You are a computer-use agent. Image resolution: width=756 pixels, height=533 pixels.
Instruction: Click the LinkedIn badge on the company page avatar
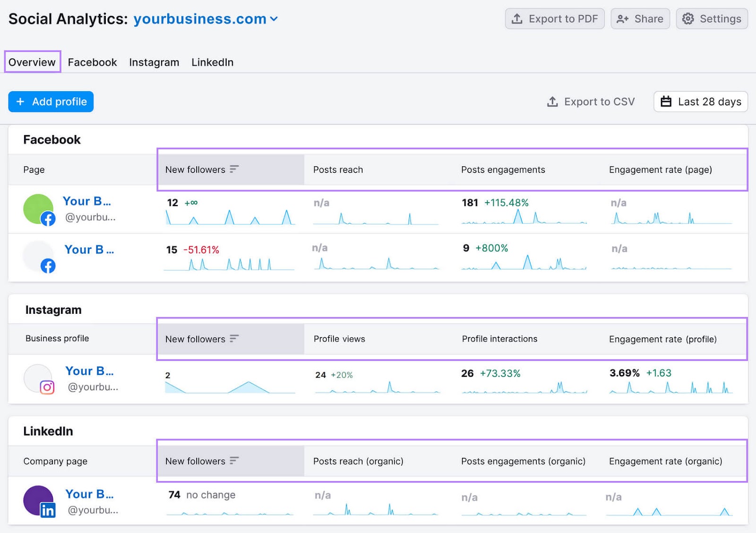point(48,510)
